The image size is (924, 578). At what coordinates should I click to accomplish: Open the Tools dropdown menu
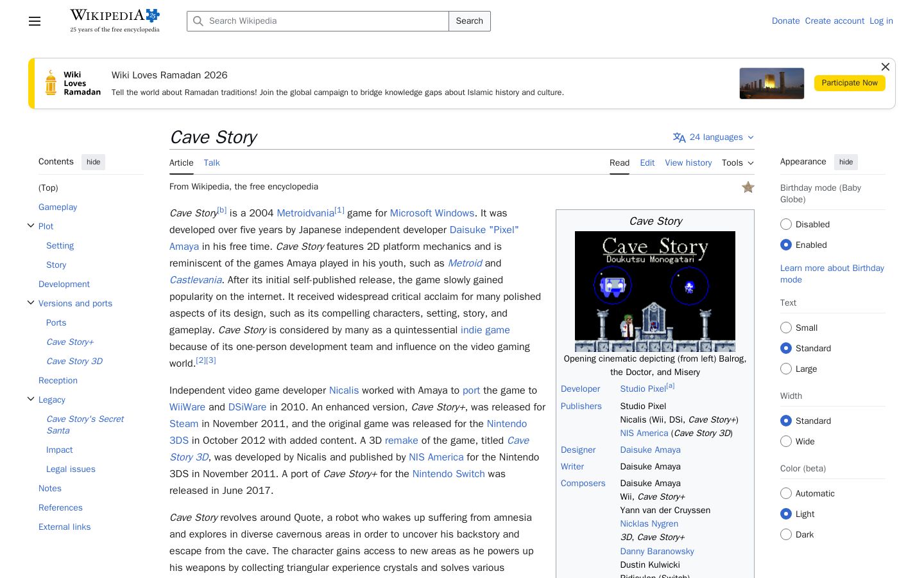(x=738, y=163)
